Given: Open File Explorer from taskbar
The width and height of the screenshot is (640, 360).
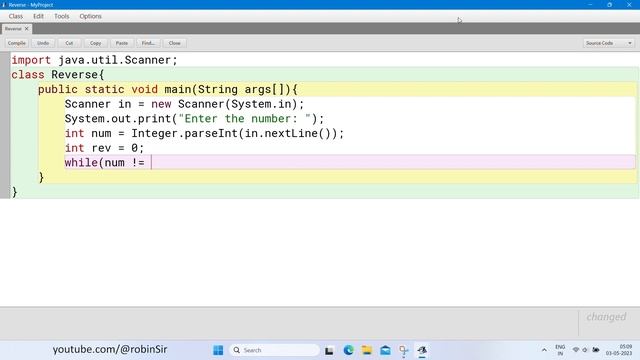Looking at the screenshot, I should (367, 350).
